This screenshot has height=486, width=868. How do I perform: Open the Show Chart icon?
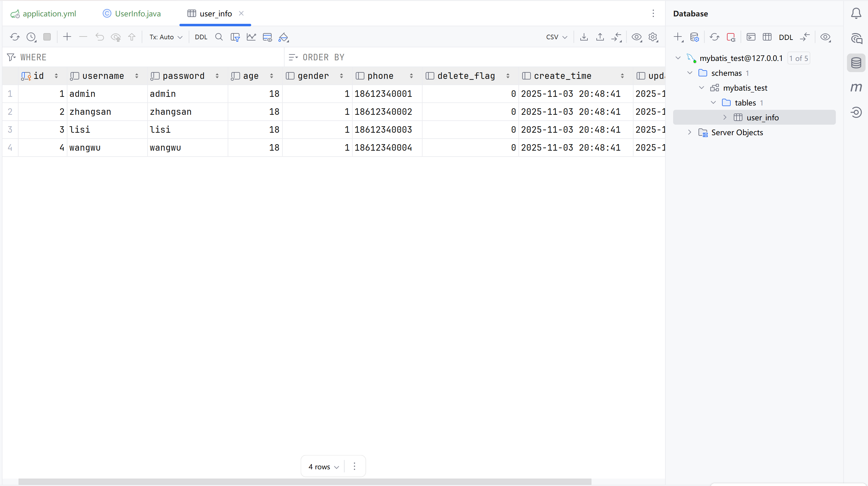click(x=251, y=37)
